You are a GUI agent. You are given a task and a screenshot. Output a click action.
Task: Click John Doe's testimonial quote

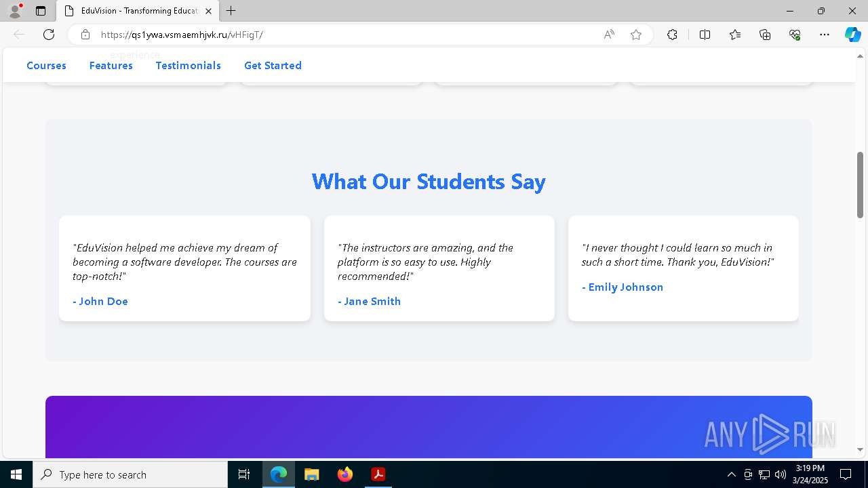184,262
